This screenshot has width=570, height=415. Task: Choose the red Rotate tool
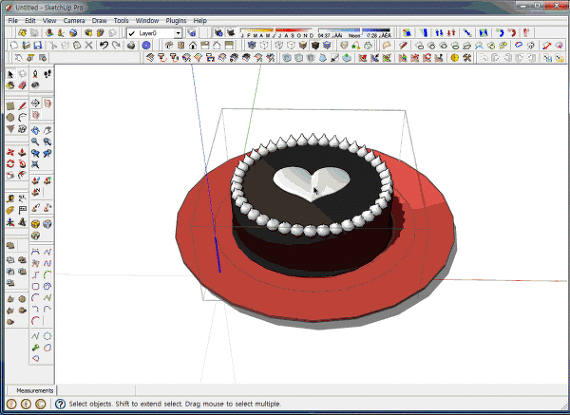(x=11, y=164)
